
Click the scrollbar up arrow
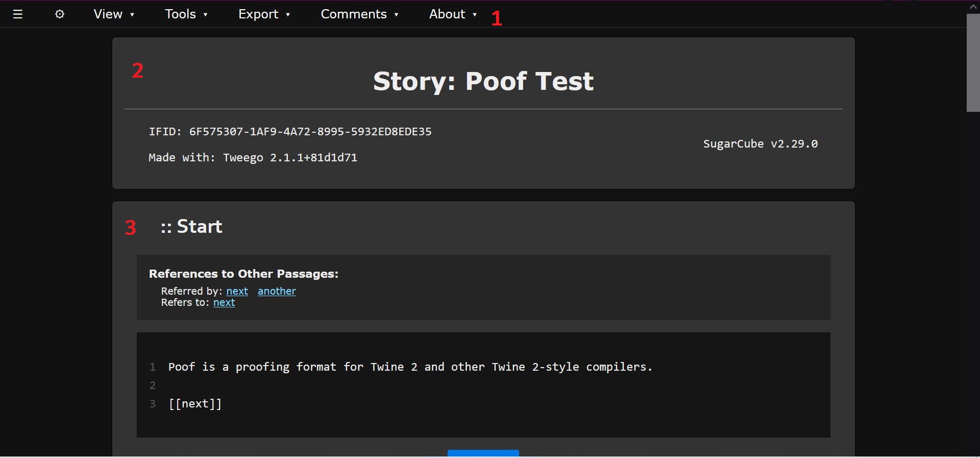(x=973, y=7)
